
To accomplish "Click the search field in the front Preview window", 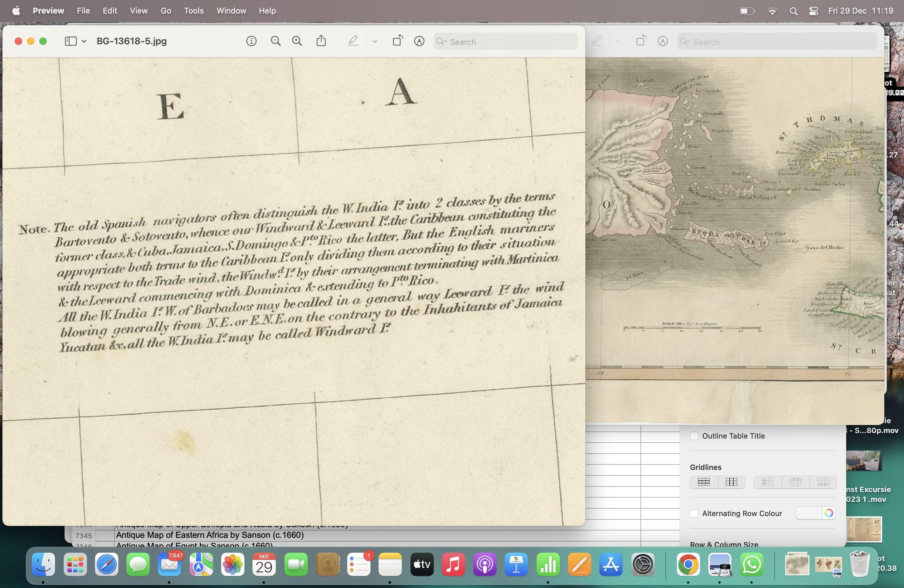I will click(506, 42).
